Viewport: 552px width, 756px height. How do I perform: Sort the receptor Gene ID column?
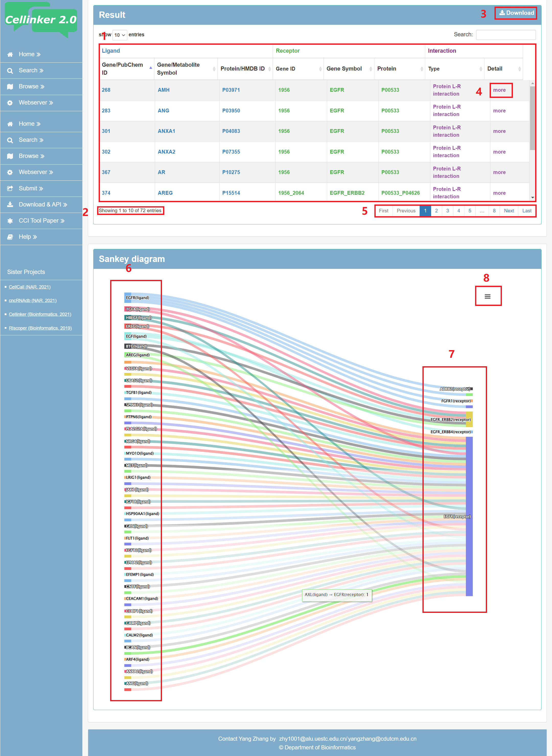(x=320, y=69)
